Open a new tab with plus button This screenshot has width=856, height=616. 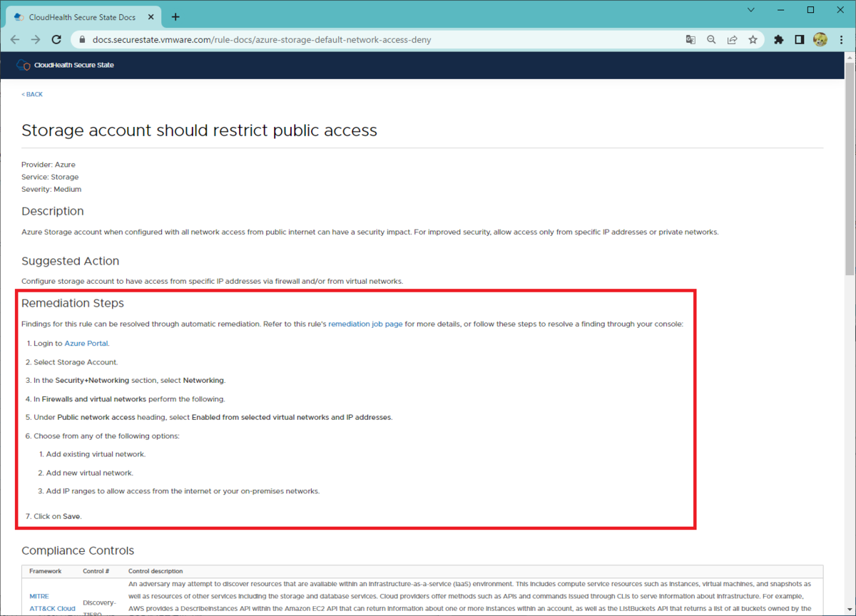point(175,16)
